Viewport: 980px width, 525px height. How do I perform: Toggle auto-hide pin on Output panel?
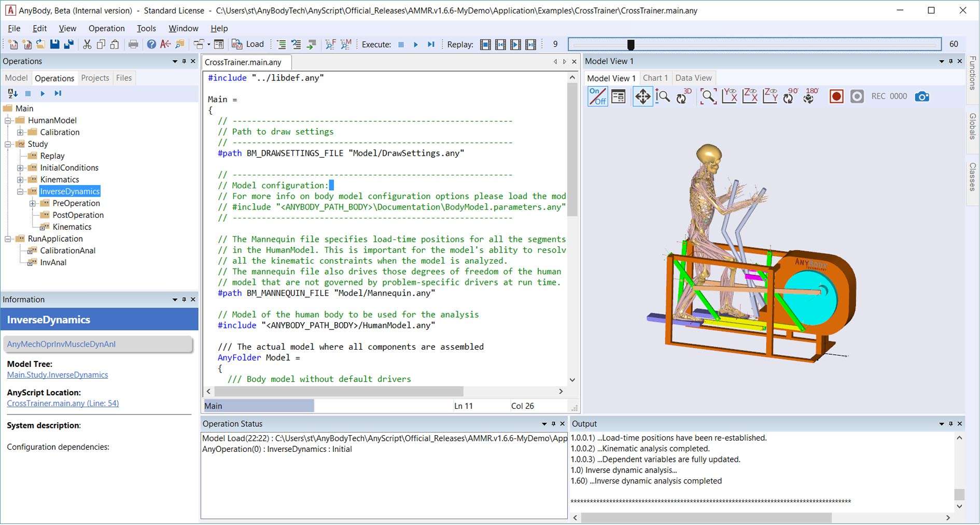click(x=950, y=424)
